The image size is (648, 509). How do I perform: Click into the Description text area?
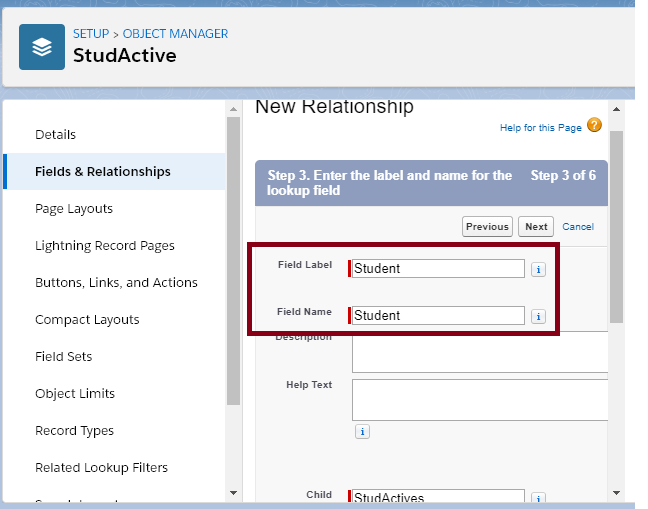[480, 352]
